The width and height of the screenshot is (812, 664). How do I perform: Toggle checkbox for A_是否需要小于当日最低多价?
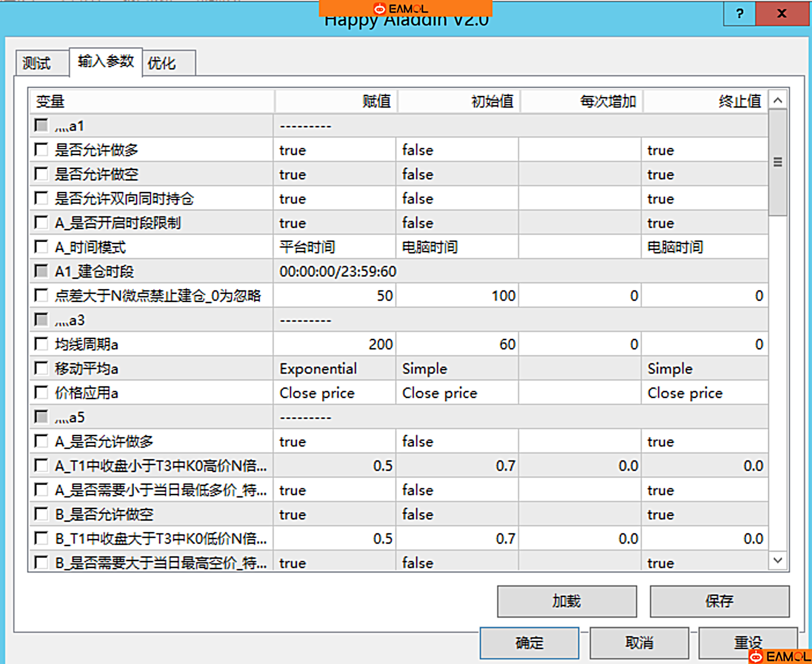[41, 490]
